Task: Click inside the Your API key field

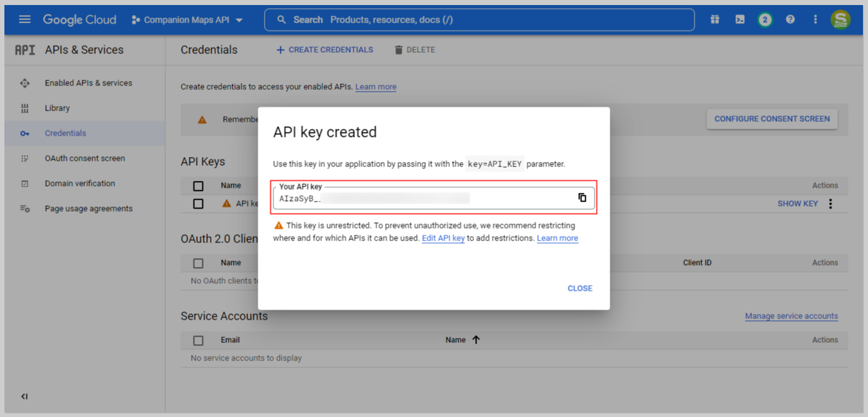Action: [434, 198]
